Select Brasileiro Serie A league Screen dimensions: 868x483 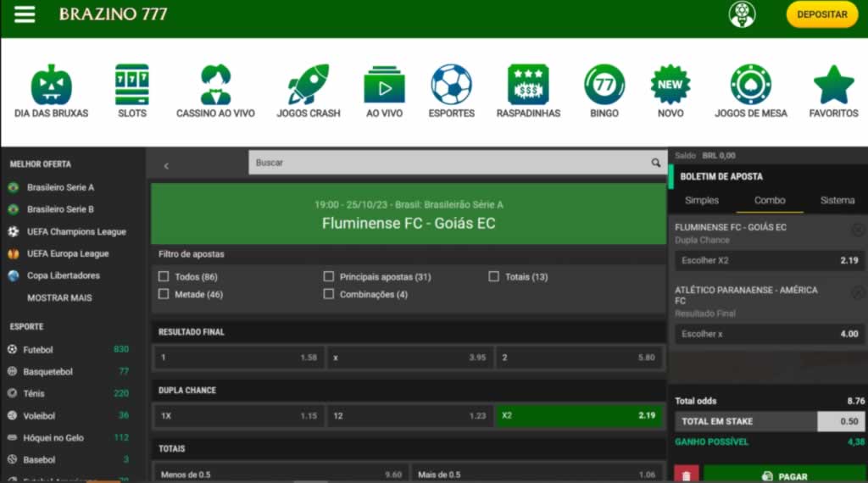pyautogui.click(x=60, y=187)
